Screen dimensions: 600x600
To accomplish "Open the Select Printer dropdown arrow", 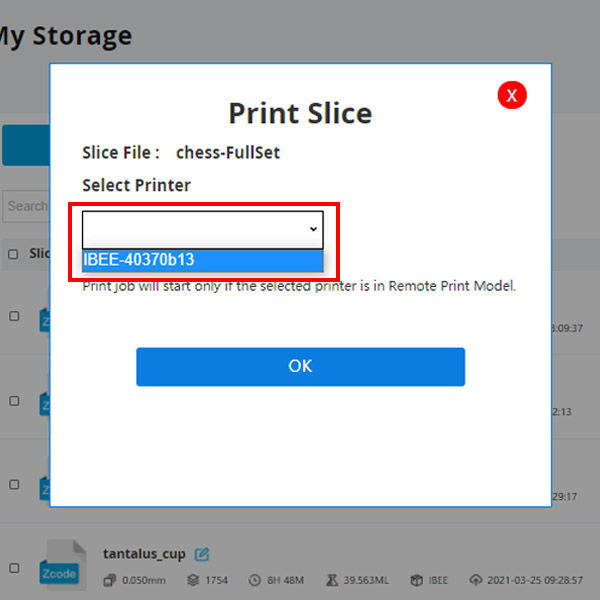I will coord(313,229).
